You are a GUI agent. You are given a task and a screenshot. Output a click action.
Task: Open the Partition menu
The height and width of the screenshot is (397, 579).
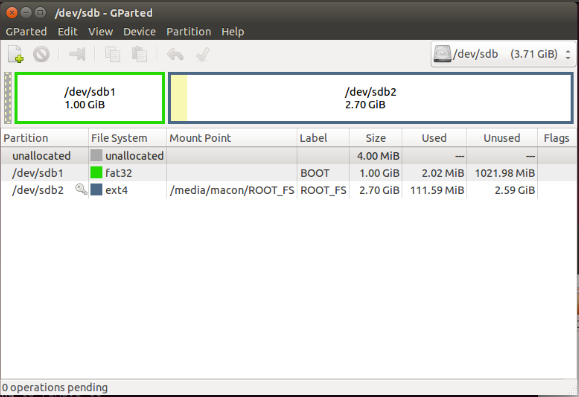[x=189, y=32]
